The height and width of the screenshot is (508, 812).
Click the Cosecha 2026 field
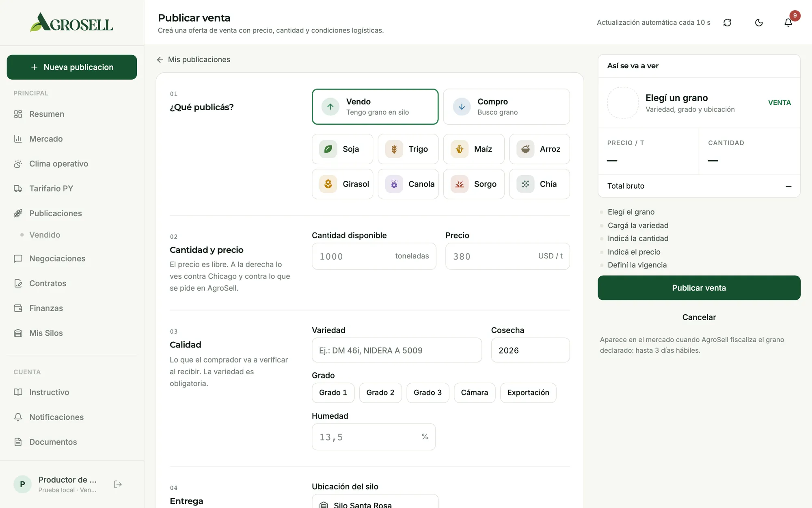click(530, 350)
